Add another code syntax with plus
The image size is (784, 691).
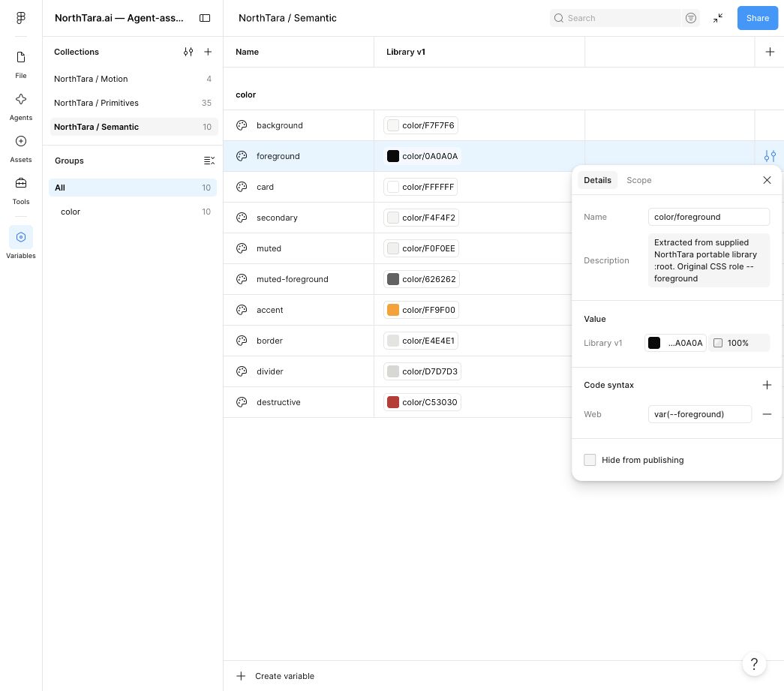pos(767,384)
